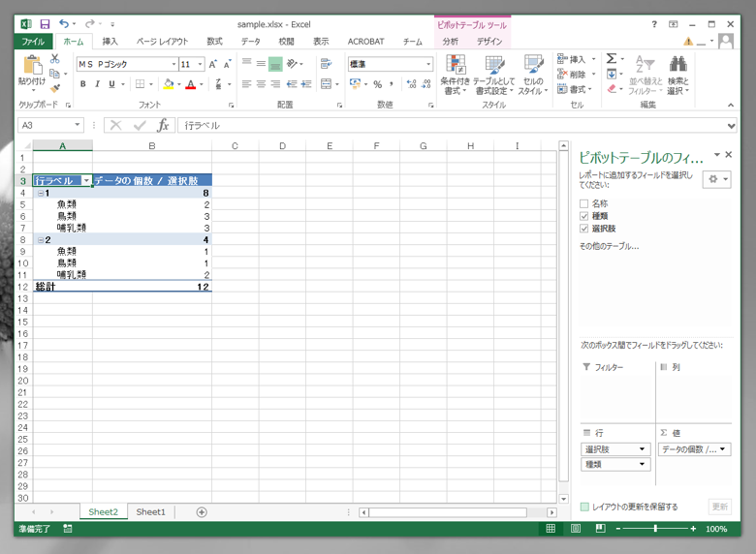Open Sort and Filter (並べ替えとフィルター)
The width and height of the screenshot is (756, 554).
pos(646,75)
